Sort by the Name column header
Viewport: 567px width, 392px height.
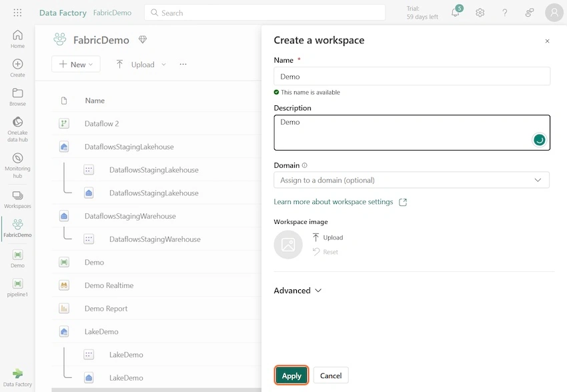coord(95,101)
